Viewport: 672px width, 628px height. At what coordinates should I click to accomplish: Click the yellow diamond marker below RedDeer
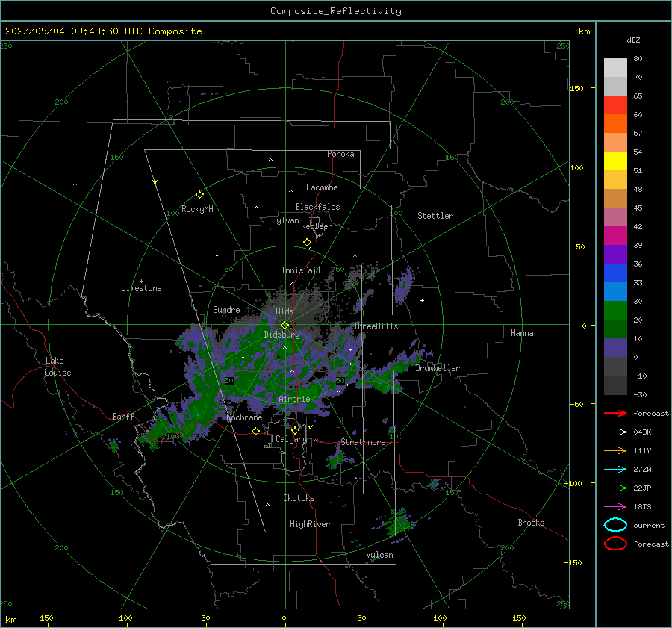[x=307, y=243]
